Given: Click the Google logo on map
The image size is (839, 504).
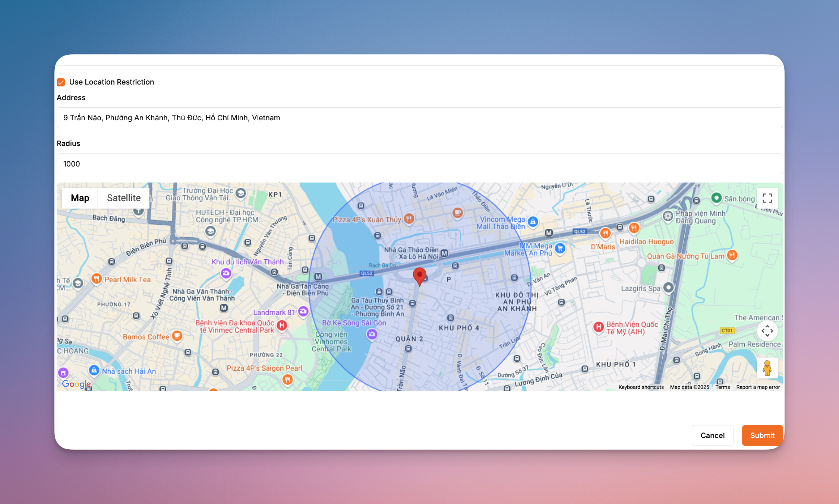Looking at the screenshot, I should tap(76, 384).
